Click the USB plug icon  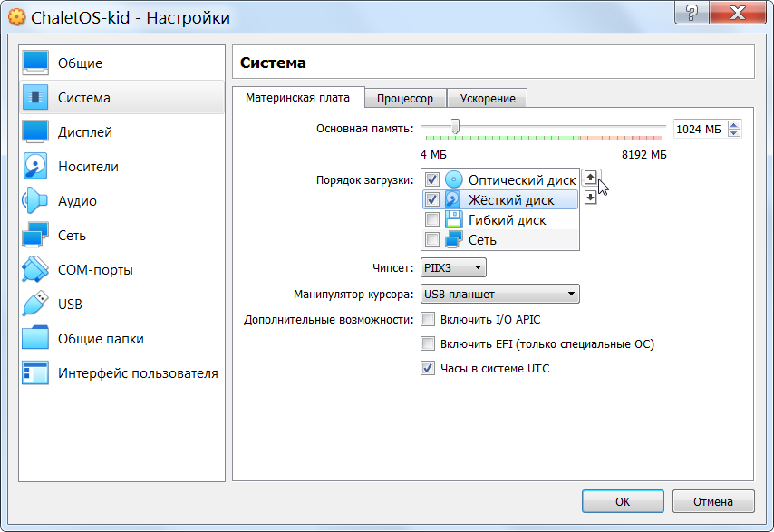[35, 304]
